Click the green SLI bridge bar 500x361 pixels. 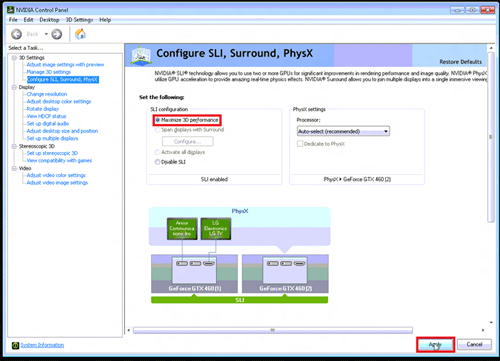tap(240, 300)
